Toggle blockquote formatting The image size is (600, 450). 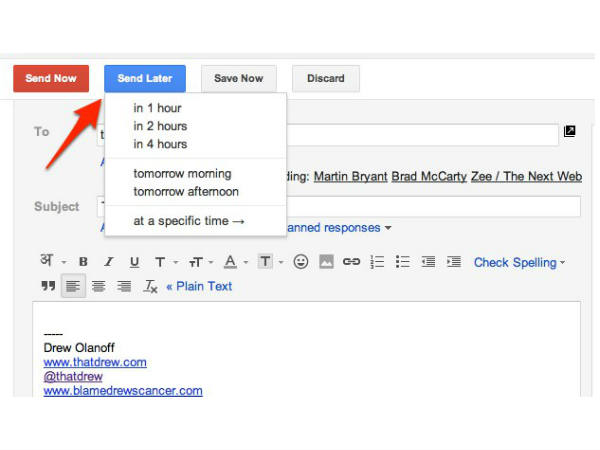click(48, 286)
